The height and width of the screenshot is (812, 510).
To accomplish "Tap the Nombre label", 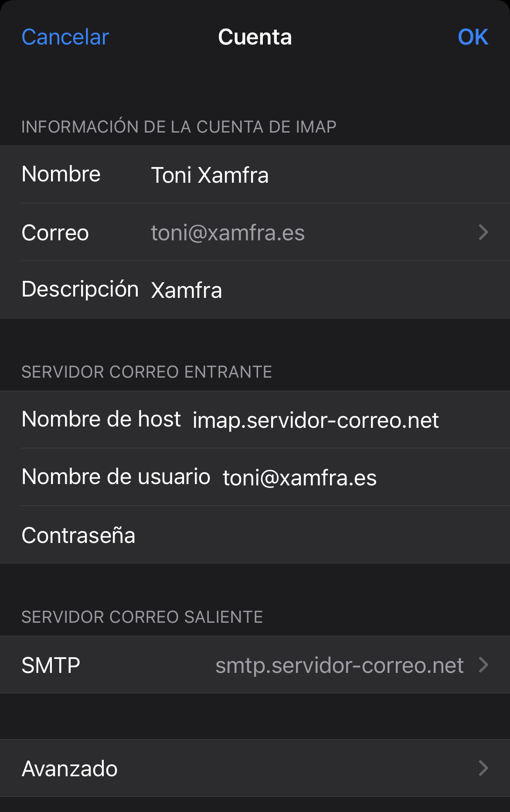I will click(x=61, y=174).
